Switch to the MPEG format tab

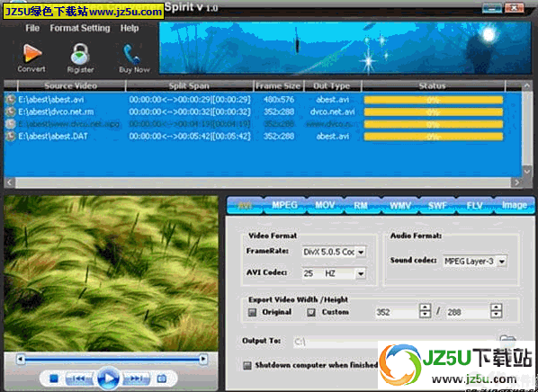coord(285,205)
